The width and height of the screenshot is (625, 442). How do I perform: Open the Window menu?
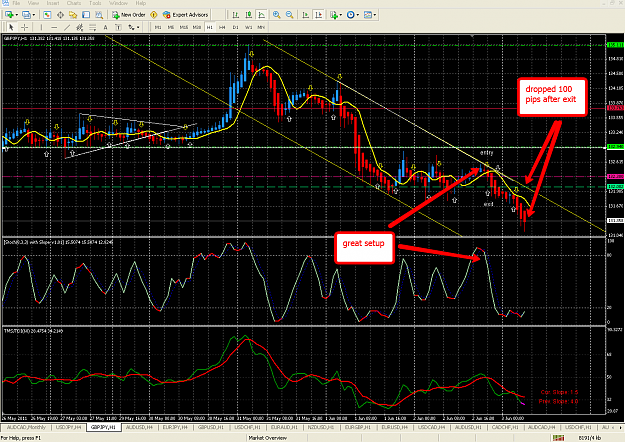pos(118,3)
